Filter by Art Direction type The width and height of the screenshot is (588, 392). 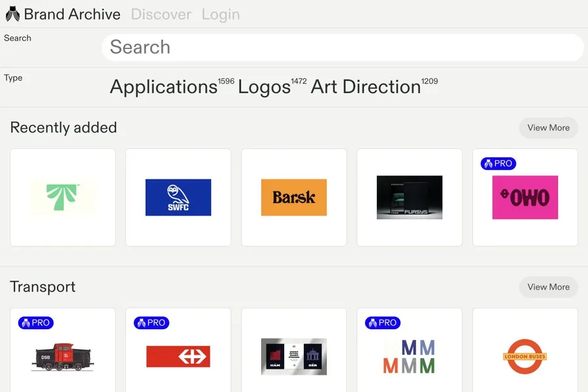pos(366,87)
